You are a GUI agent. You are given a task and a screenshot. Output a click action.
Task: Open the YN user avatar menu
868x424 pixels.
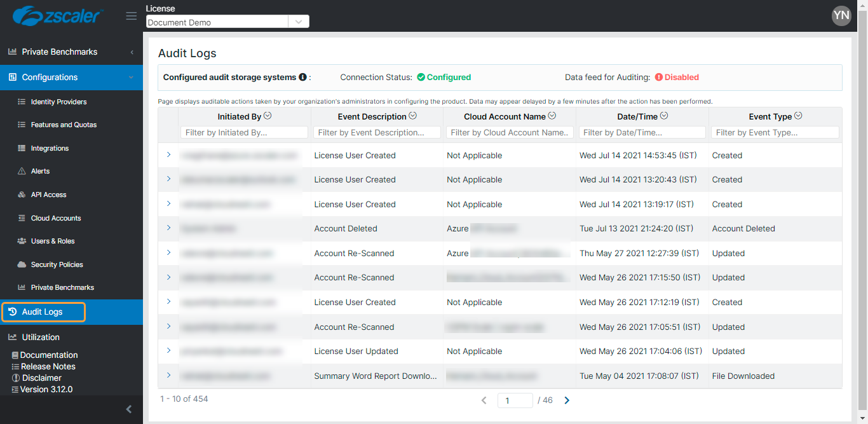[x=841, y=16]
